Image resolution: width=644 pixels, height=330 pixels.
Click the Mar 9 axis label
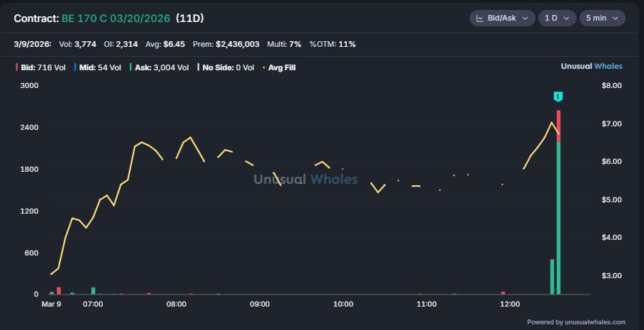click(x=51, y=304)
